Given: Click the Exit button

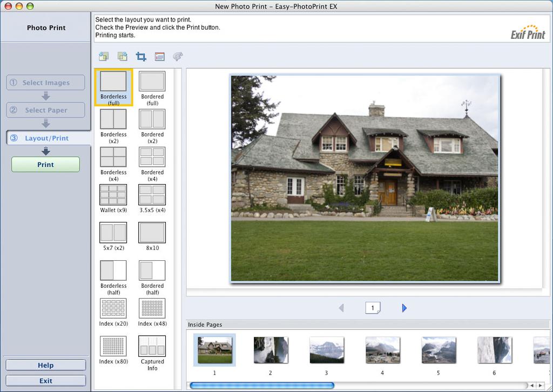Looking at the screenshot, I should tap(45, 381).
